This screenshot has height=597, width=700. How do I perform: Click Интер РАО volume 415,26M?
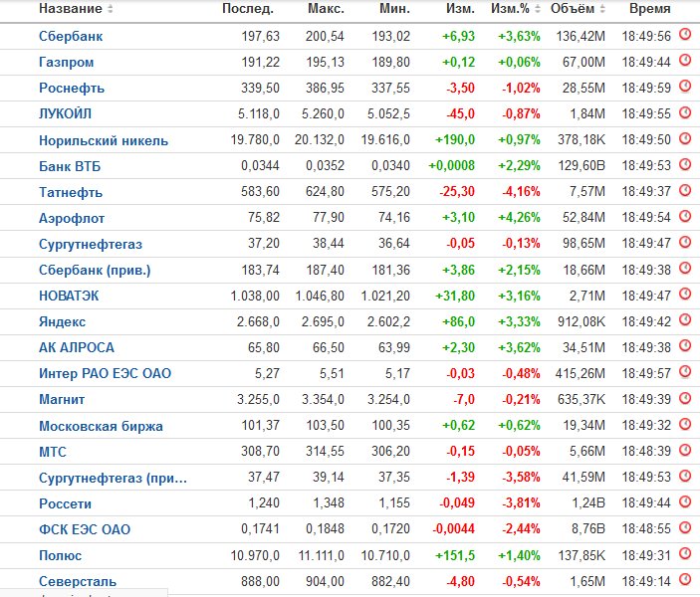[x=581, y=373]
